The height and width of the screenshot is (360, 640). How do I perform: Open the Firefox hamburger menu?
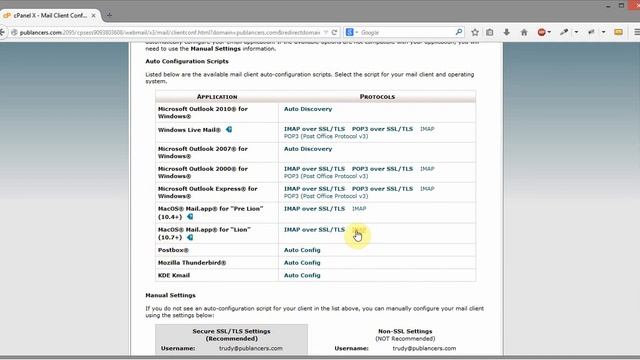tap(637, 32)
